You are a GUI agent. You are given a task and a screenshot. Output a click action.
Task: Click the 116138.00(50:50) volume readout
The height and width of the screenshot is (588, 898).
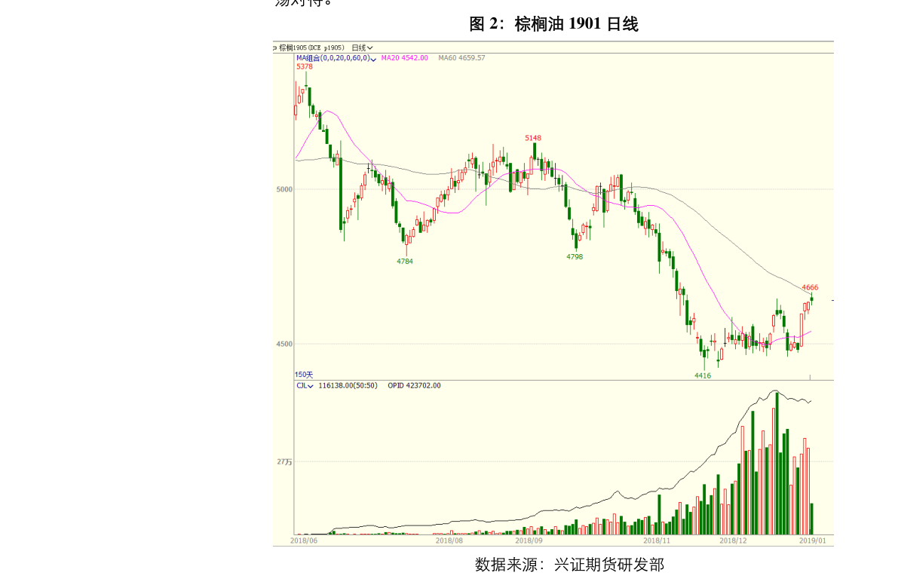[348, 386]
